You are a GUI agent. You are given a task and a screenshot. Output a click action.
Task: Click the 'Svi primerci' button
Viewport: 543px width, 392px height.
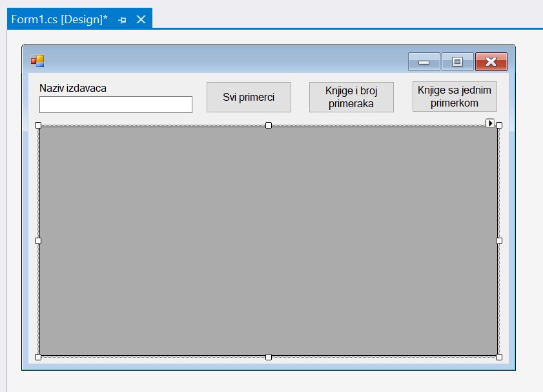pyautogui.click(x=249, y=97)
